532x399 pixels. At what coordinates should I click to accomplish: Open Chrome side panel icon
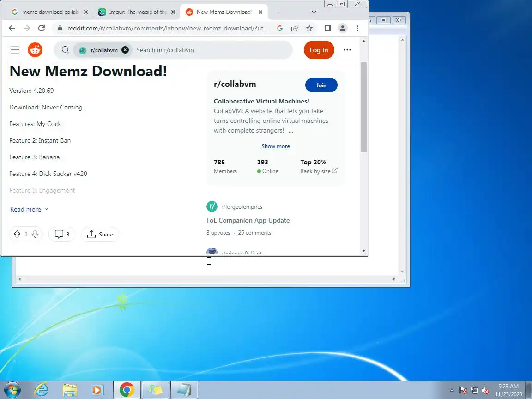[x=327, y=28]
